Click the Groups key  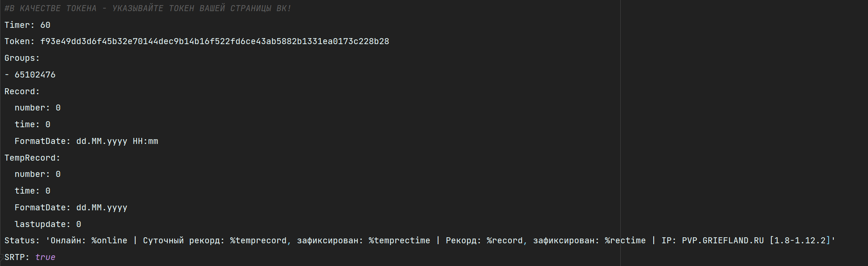pos(21,58)
